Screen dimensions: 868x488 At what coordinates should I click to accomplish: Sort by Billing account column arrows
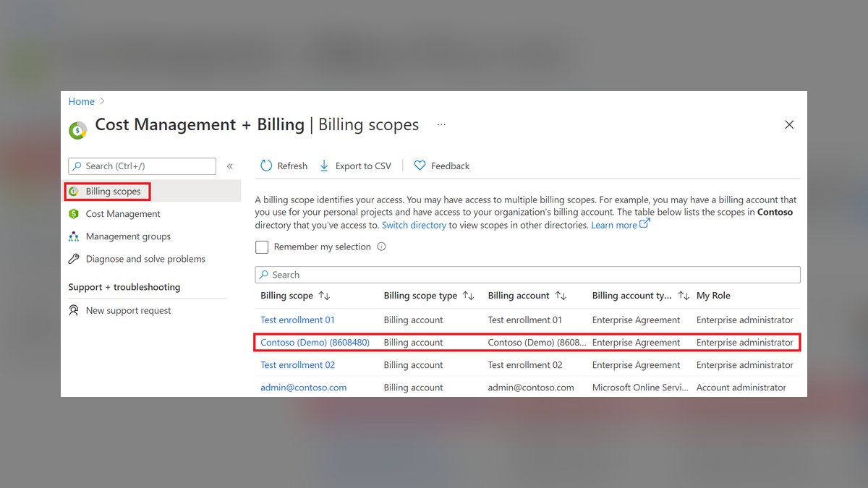click(561, 296)
